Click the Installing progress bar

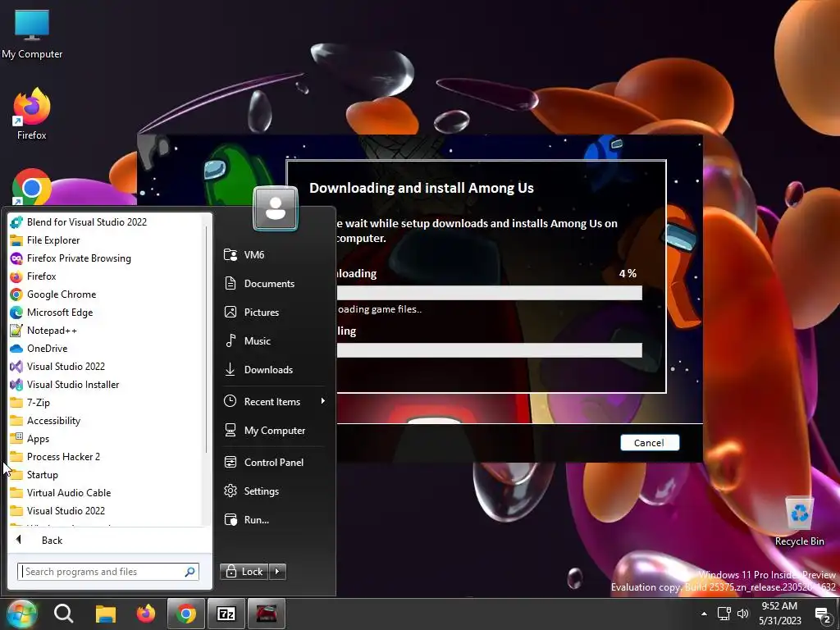click(490, 350)
